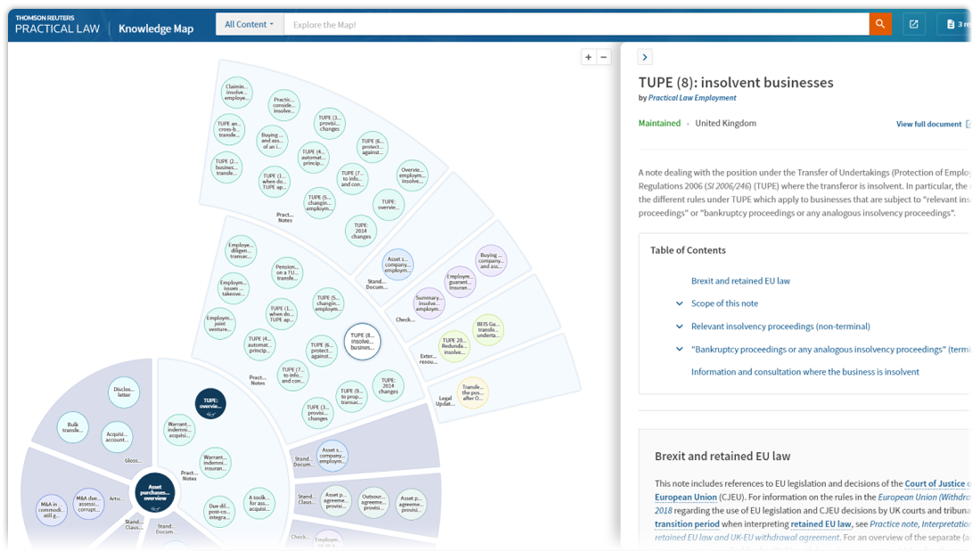Screen dimensions: 980x551
Task: Jump to Brexit and retained EU law
Action: (x=739, y=280)
